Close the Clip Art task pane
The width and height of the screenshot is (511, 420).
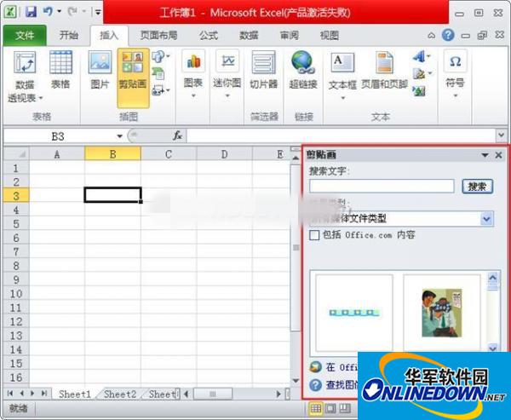(x=498, y=155)
